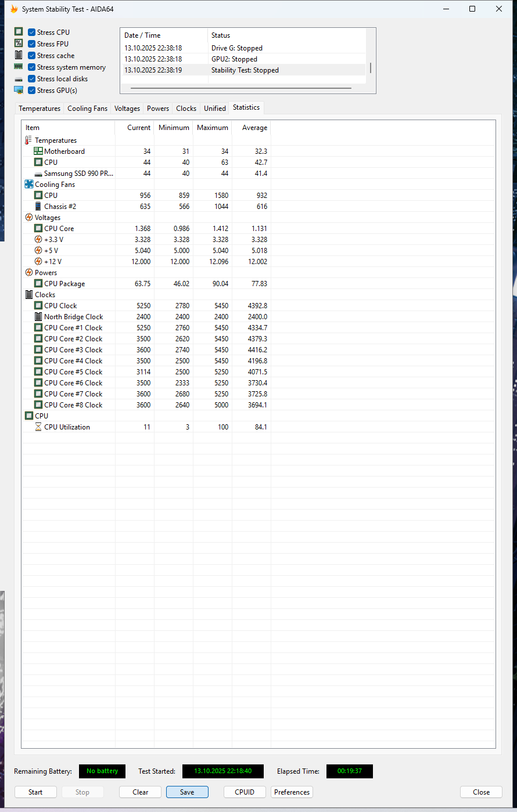Image resolution: width=517 pixels, height=812 pixels.
Task: Click the disk icon beside Stress local disks
Action: (x=18, y=78)
